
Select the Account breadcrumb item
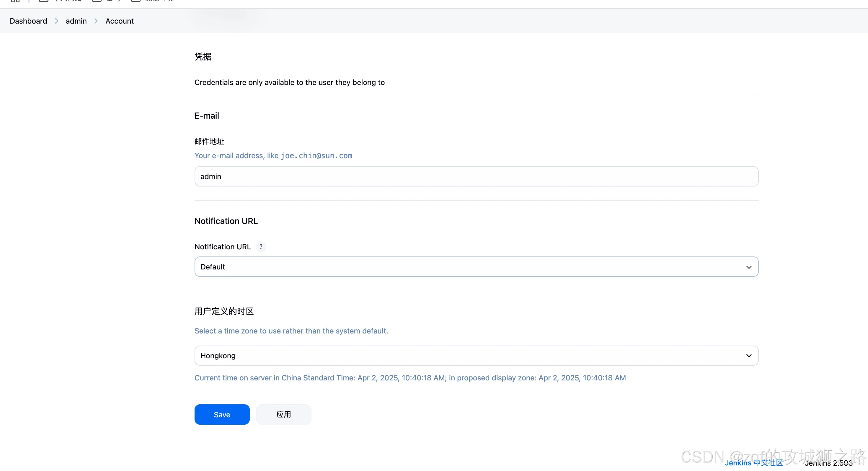click(119, 21)
